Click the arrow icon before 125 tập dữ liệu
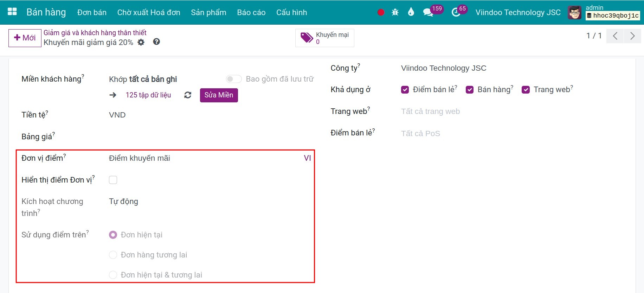 pos(113,95)
